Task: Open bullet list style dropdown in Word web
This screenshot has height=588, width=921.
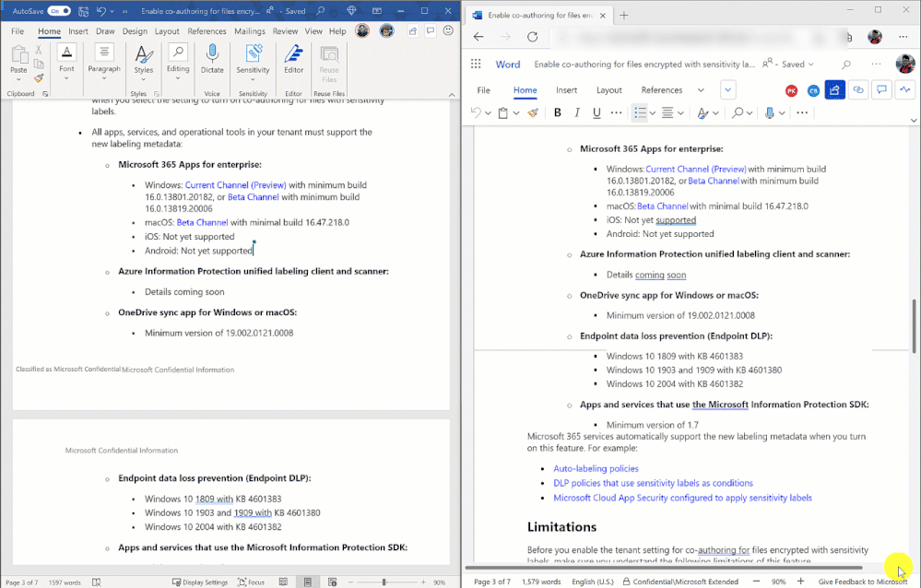Action: coord(653,112)
